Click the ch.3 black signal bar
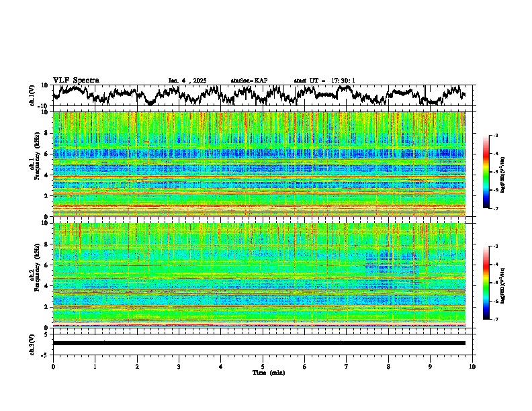Viewport: 532px width, 411px height. pyautogui.click(x=259, y=343)
